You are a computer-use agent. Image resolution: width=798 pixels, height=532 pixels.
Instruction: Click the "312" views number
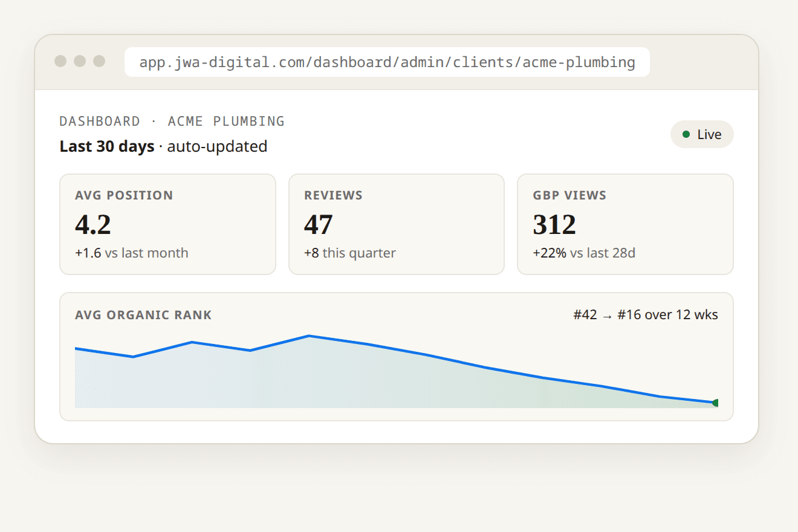coord(554,224)
